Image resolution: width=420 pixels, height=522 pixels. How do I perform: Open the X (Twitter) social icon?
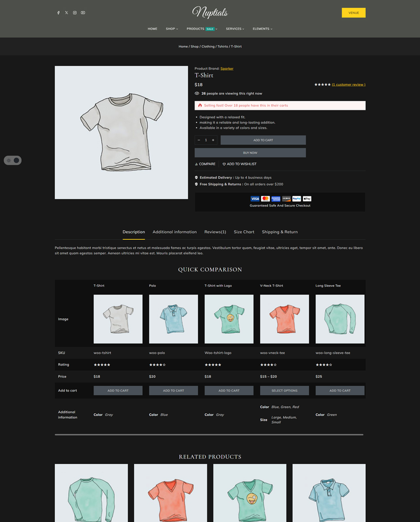[x=67, y=13]
